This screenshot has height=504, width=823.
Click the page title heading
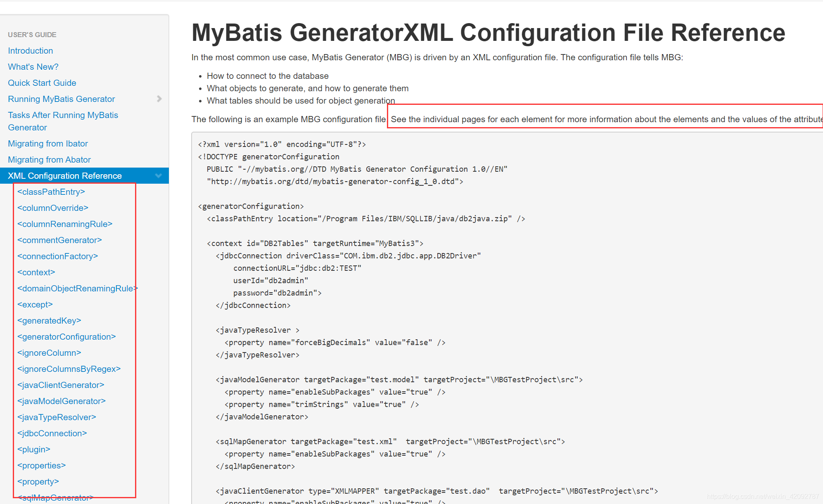(x=489, y=33)
